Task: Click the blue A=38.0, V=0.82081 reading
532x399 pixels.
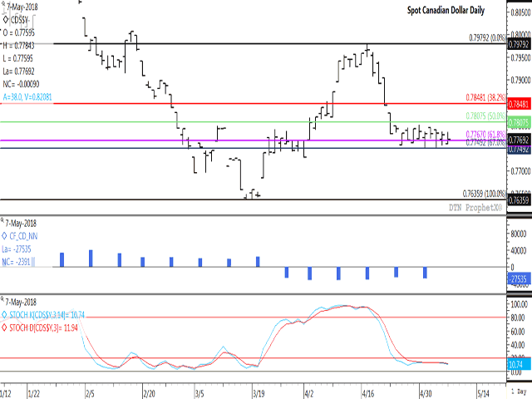Action: pyautogui.click(x=27, y=97)
